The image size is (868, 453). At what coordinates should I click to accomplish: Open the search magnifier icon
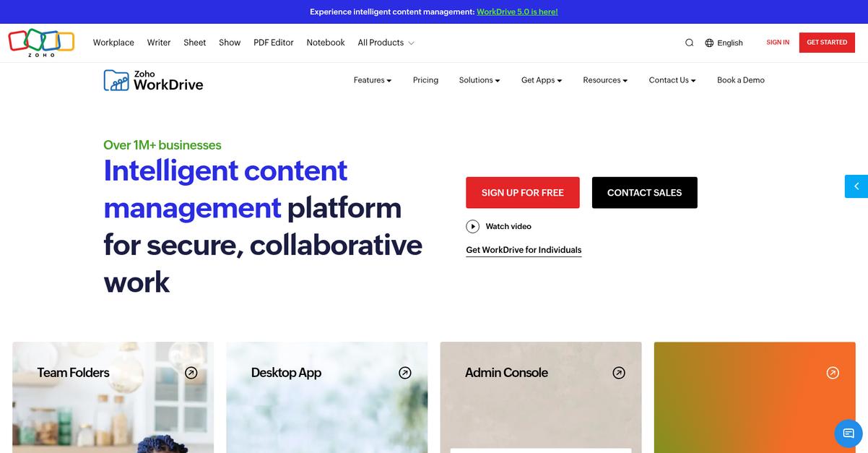[x=689, y=43]
